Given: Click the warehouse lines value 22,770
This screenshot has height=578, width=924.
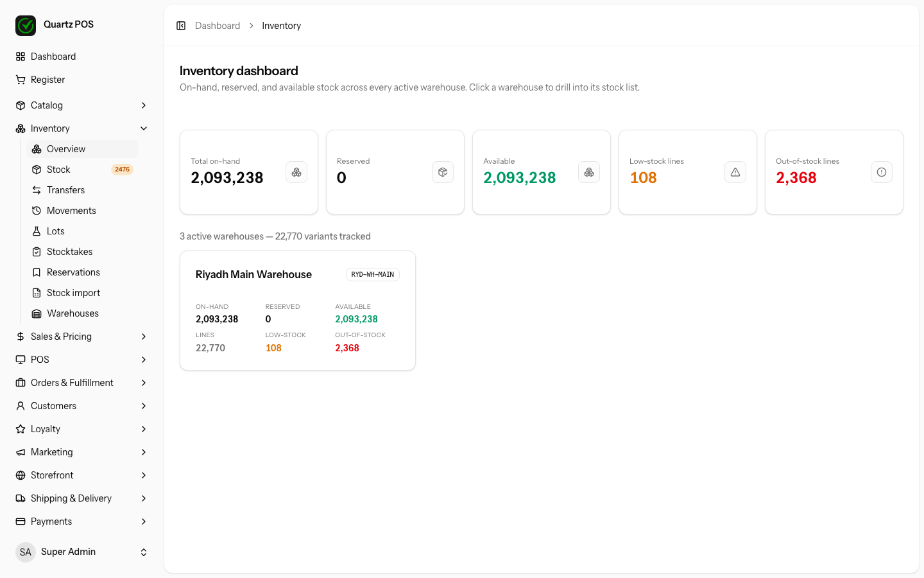Looking at the screenshot, I should [x=210, y=348].
